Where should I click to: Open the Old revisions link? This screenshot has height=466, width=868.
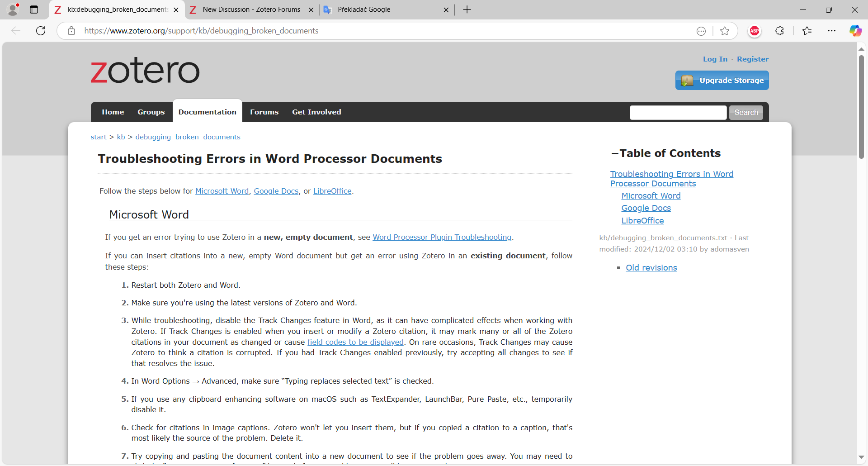pos(651,268)
